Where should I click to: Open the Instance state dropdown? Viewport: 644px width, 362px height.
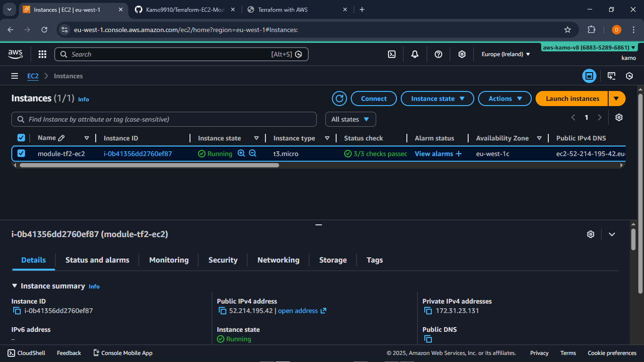438,99
